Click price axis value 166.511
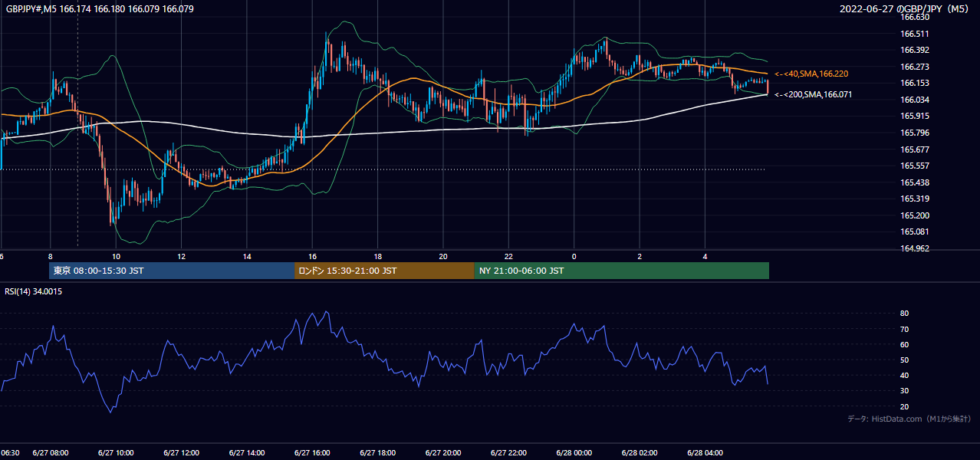This screenshot has width=980, height=460. 915,34
